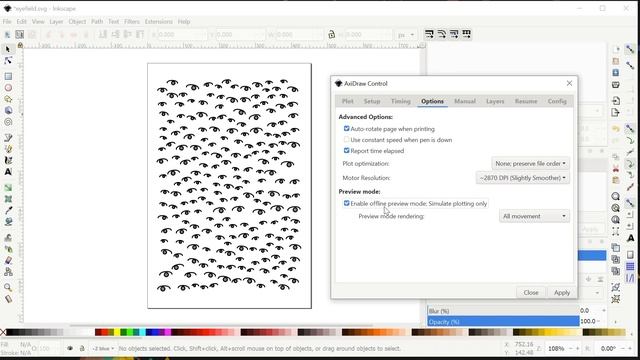Toggle the scale stroke width affect button
This screenshot has height=360, width=640.
429,34
